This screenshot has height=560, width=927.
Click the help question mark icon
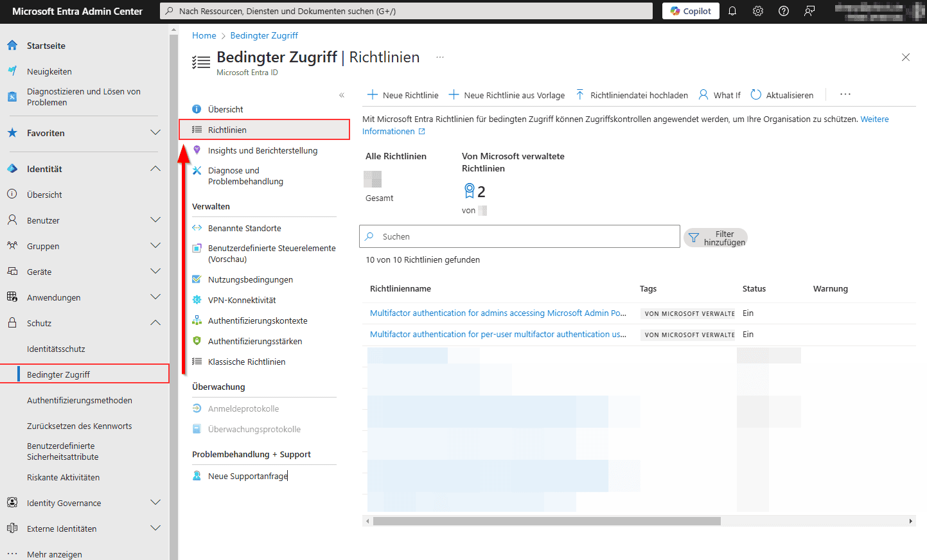pos(784,11)
